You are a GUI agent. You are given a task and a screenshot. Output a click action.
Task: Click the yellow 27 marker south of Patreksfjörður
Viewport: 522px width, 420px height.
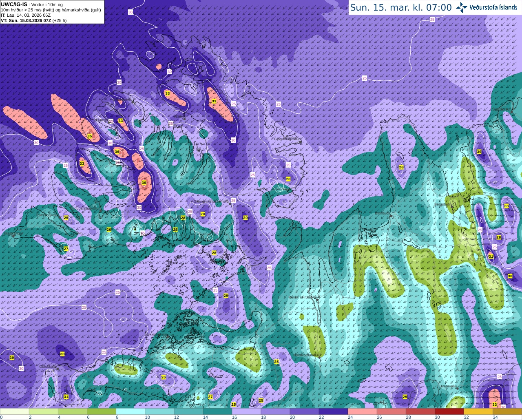click(x=66, y=248)
